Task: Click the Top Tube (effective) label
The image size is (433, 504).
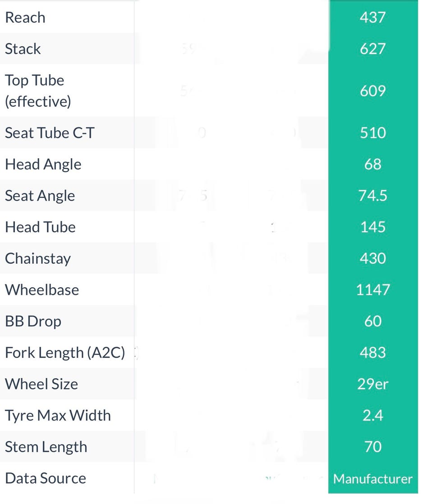Action: point(38,91)
